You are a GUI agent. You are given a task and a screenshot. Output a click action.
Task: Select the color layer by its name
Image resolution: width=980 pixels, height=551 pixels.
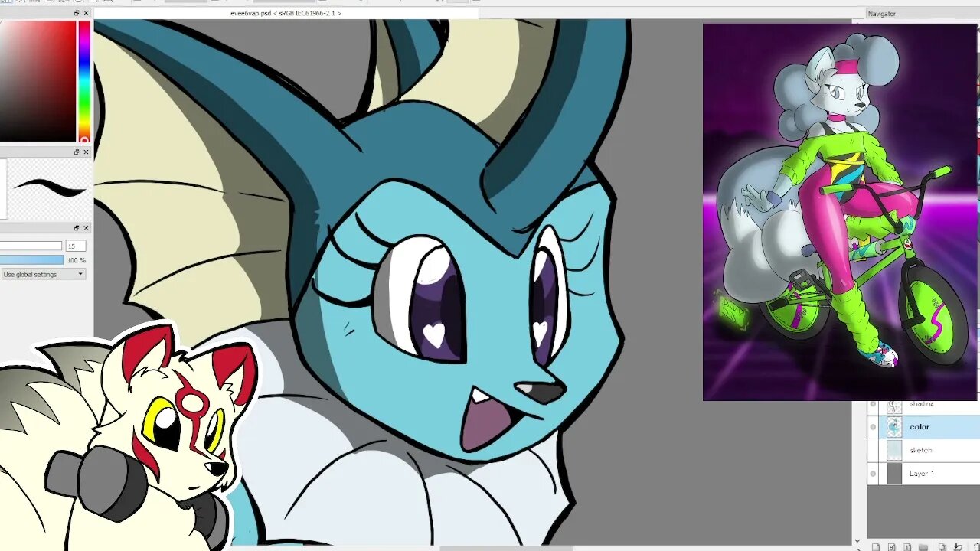point(920,427)
